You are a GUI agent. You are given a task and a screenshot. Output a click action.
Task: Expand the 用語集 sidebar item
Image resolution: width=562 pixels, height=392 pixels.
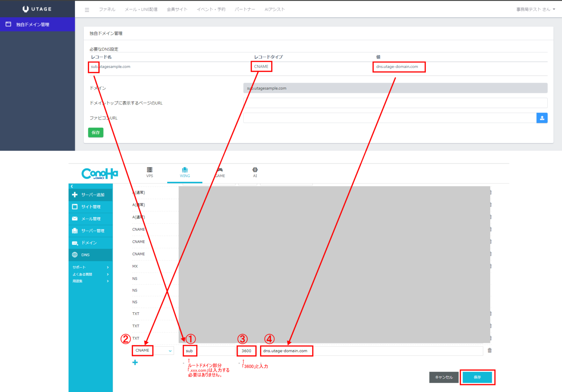(x=90, y=281)
